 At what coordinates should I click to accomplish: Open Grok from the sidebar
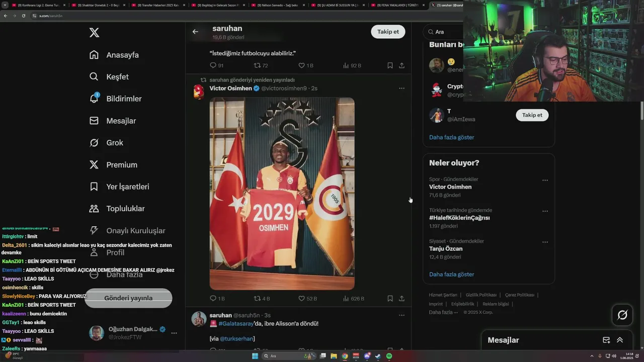[x=106, y=143]
